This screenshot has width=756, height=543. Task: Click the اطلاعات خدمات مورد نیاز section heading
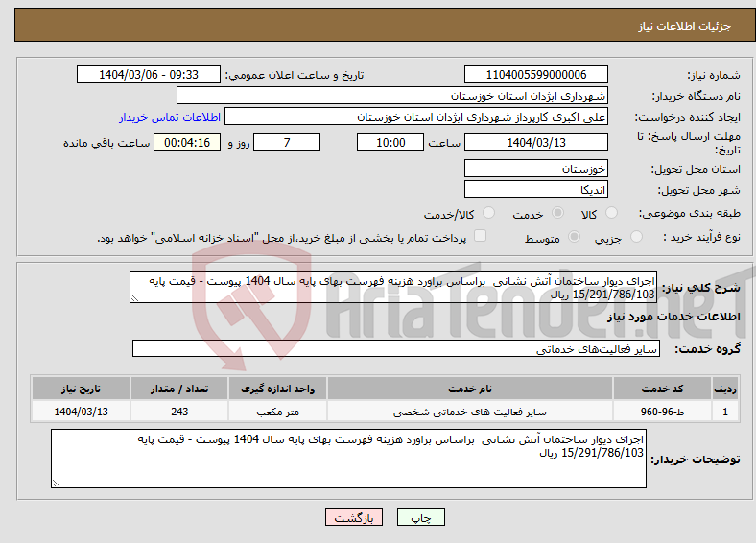(x=673, y=317)
